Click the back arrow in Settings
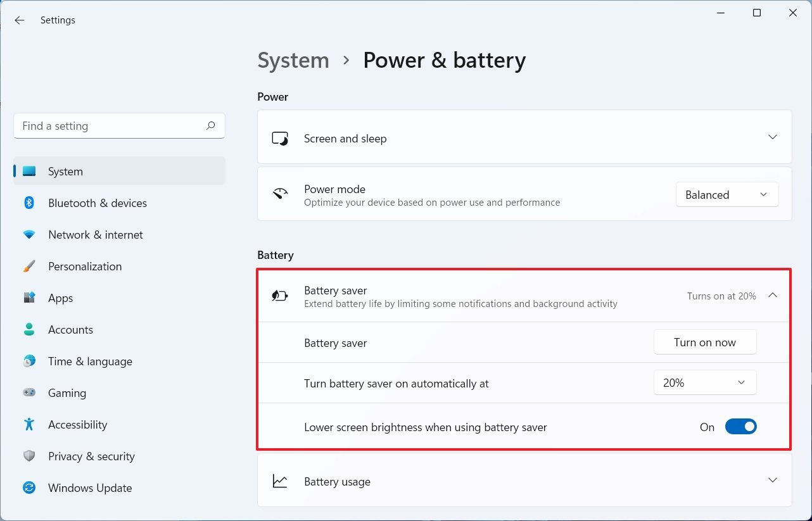This screenshot has width=812, height=521. pyautogui.click(x=19, y=20)
